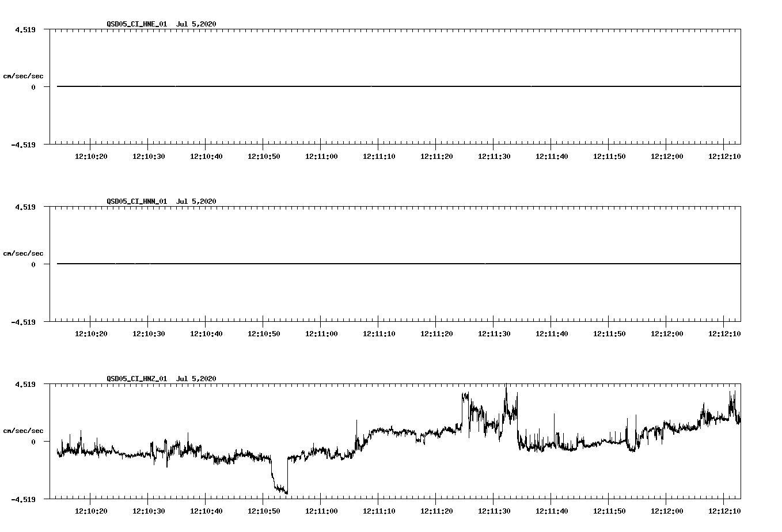The image size is (782, 532).
Task: Click 12:12:10 time label under HNZ plot
Action: [x=724, y=511]
